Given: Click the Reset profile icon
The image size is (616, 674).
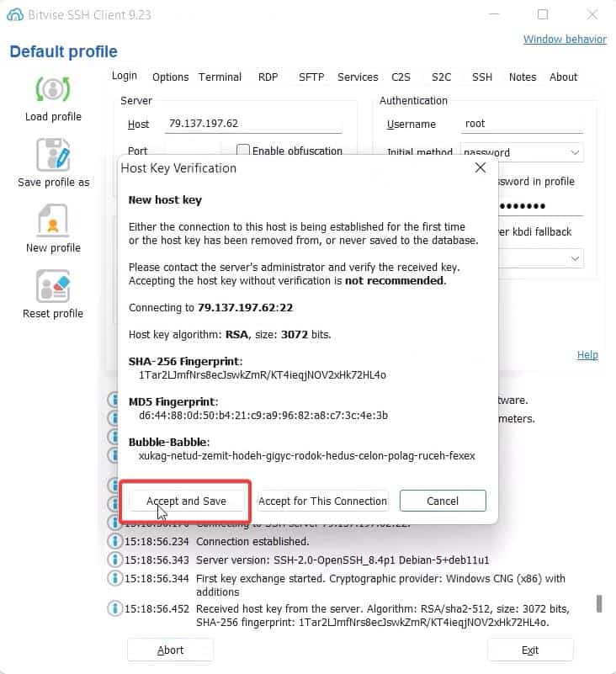Looking at the screenshot, I should click(x=53, y=286).
